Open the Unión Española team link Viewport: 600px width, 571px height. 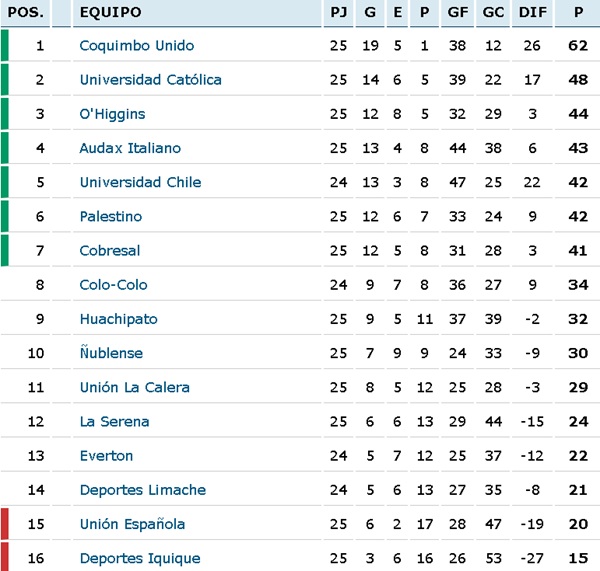(132, 524)
